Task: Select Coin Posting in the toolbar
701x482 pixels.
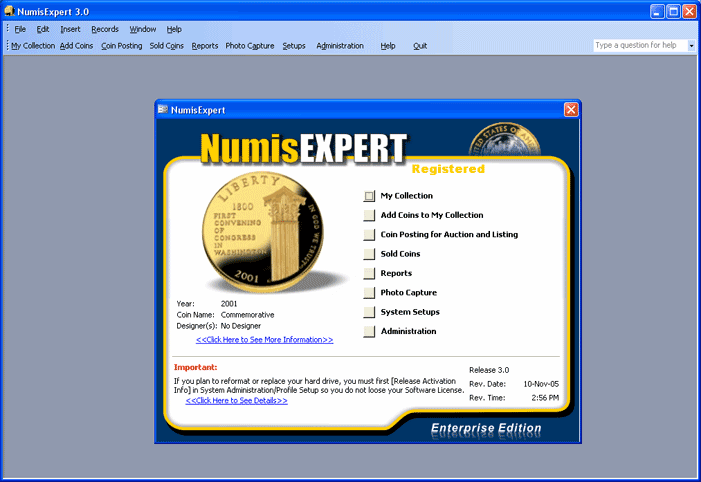Action: click(122, 46)
